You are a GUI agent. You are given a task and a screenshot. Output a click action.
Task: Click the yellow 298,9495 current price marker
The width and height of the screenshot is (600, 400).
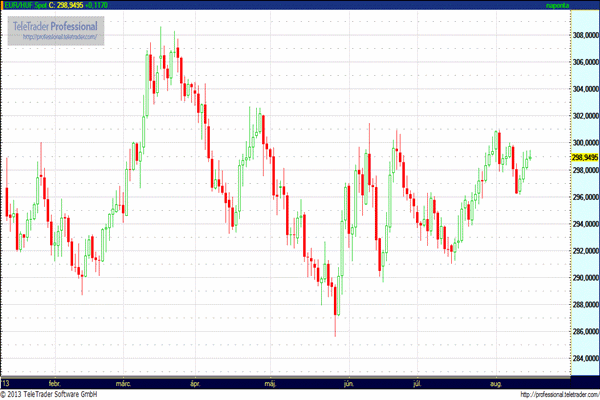tap(583, 157)
